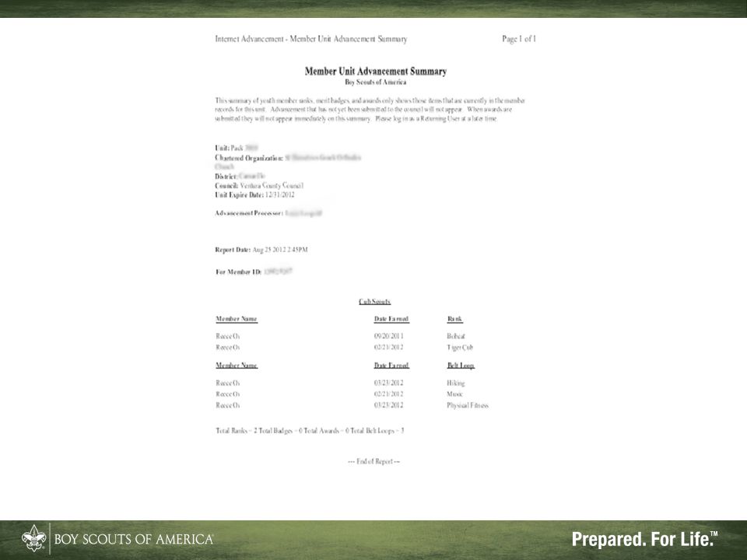Click the member name in the Bobcat row
The height and width of the screenshot is (560, 747).
click(x=228, y=336)
